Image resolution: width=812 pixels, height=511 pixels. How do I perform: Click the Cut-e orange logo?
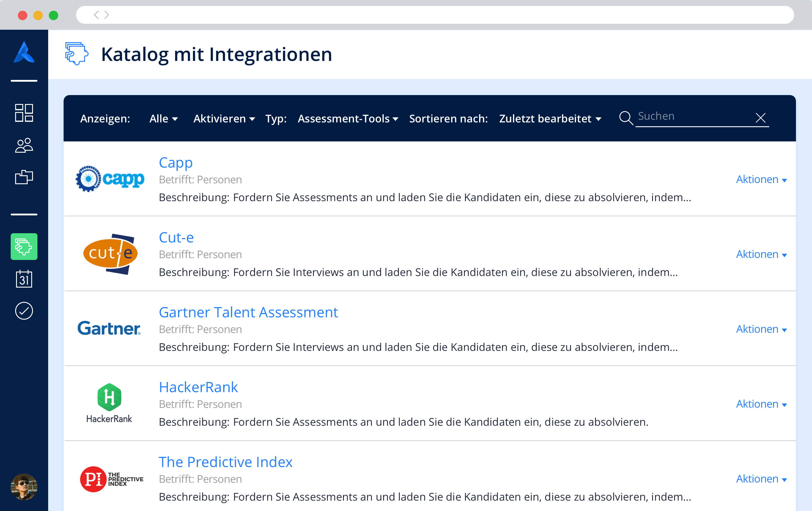[110, 254]
